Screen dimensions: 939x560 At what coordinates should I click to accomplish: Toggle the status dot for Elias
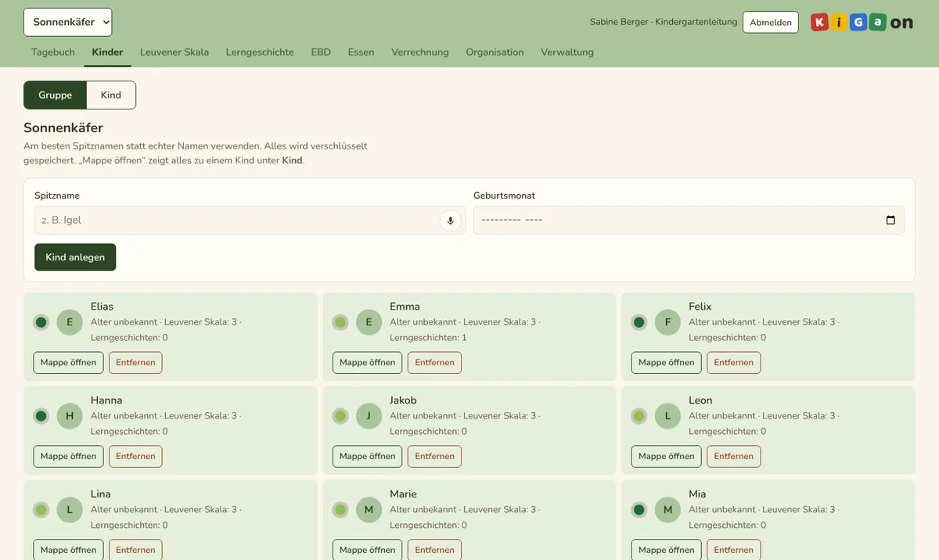(41, 322)
